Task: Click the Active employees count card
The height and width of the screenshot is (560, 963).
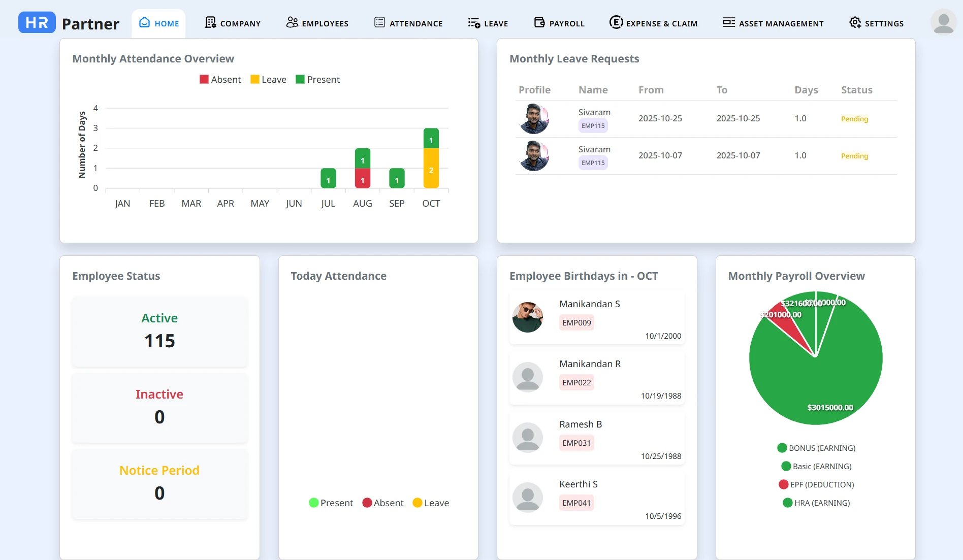Action: point(159,332)
